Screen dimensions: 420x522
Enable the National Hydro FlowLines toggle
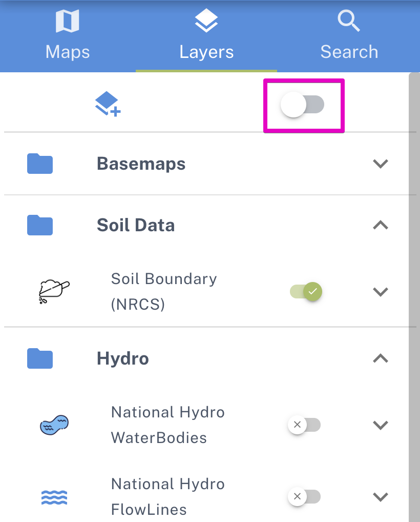pyautogui.click(x=304, y=496)
